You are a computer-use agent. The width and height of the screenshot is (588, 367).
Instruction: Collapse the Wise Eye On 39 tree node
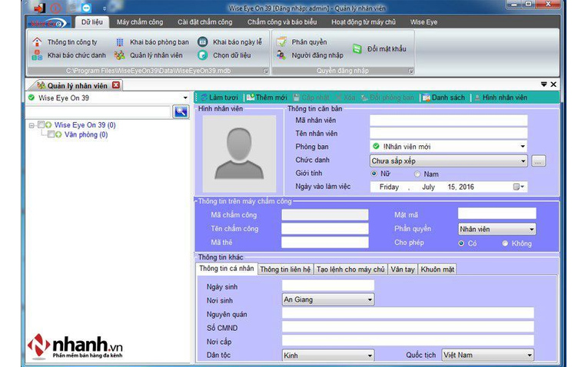tap(32, 125)
